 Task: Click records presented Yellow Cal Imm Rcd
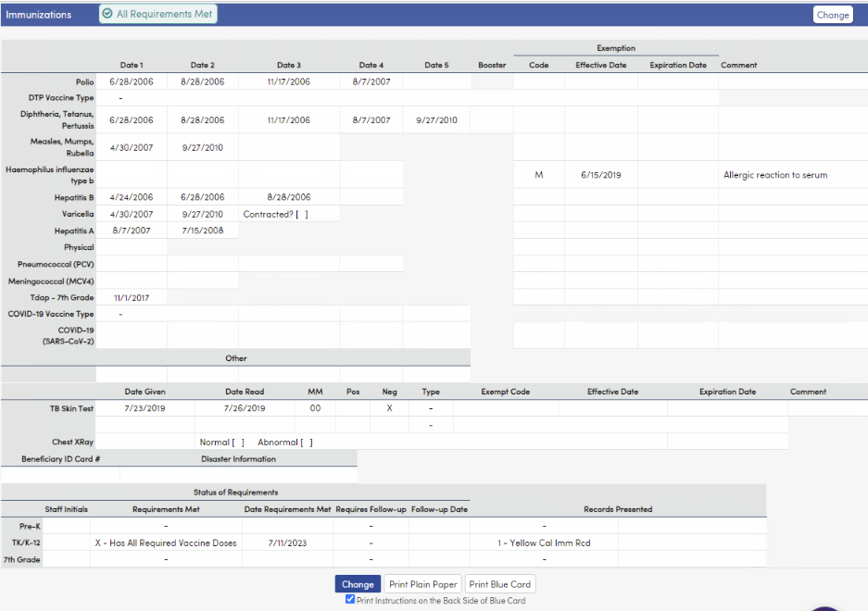pyautogui.click(x=544, y=542)
